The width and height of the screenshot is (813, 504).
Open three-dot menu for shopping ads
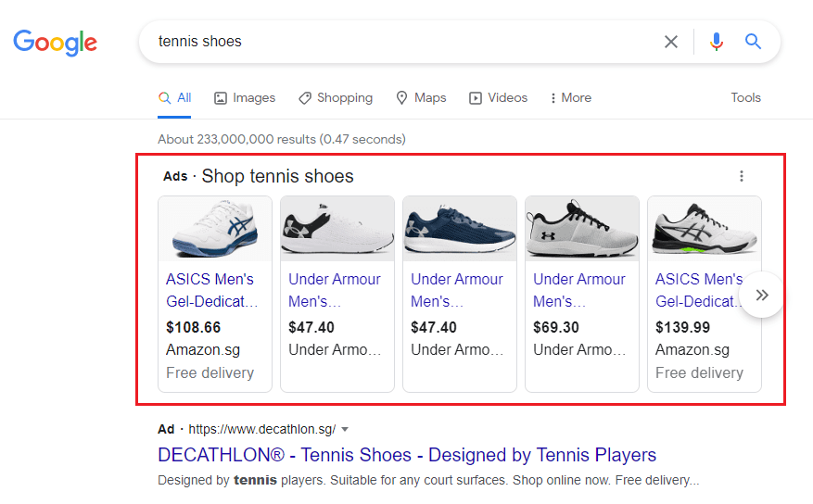click(x=741, y=176)
